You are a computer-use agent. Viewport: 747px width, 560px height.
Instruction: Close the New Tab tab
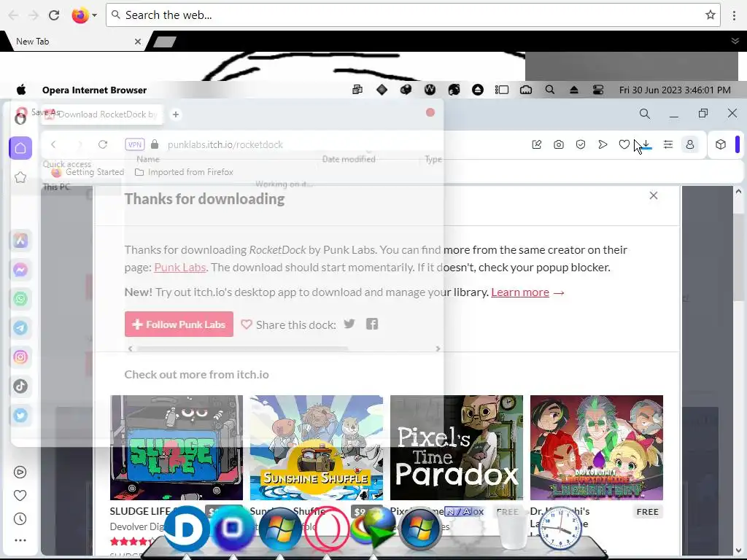coord(138,42)
